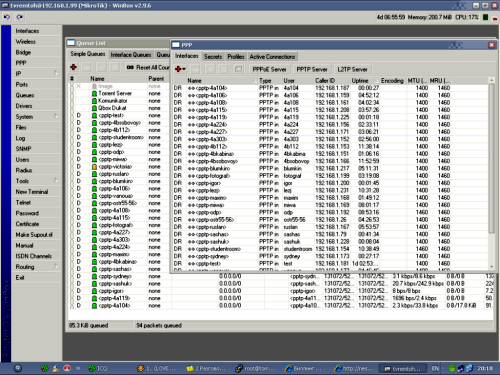Select Qbox Dukat queue row
The height and width of the screenshot is (375, 500).
point(120,108)
